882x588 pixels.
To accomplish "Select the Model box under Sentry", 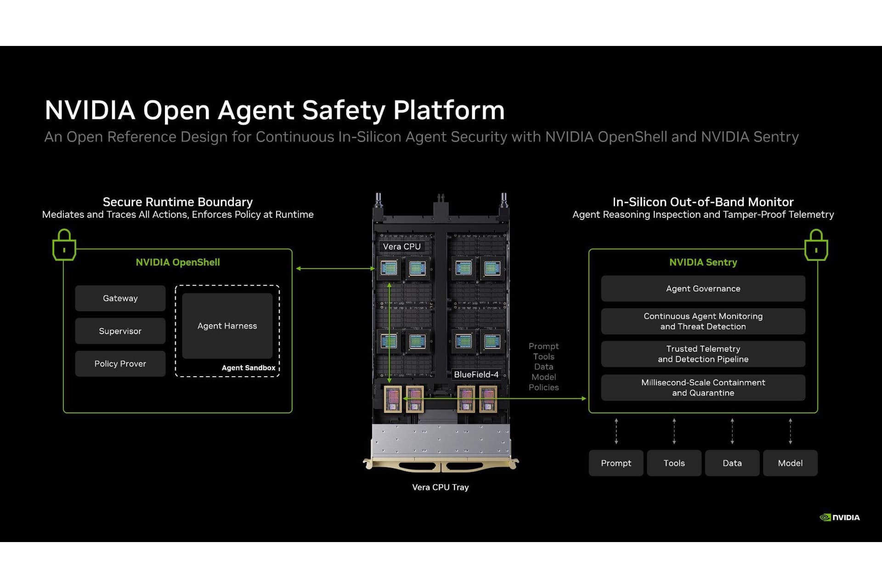I will click(x=790, y=463).
